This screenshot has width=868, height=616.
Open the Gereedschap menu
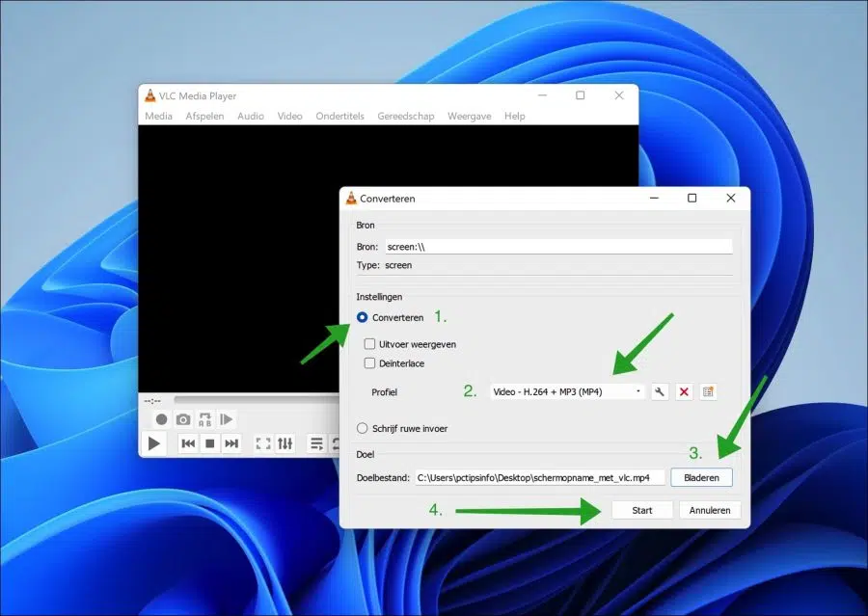click(x=406, y=116)
